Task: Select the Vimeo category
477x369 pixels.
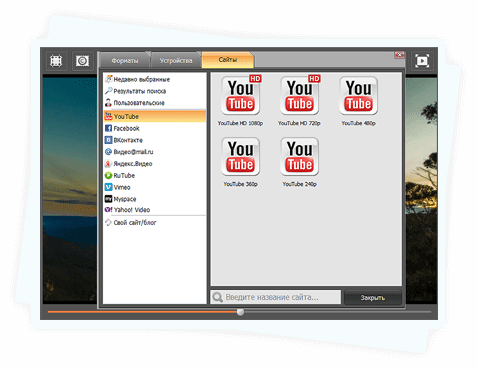Action: tap(155, 187)
